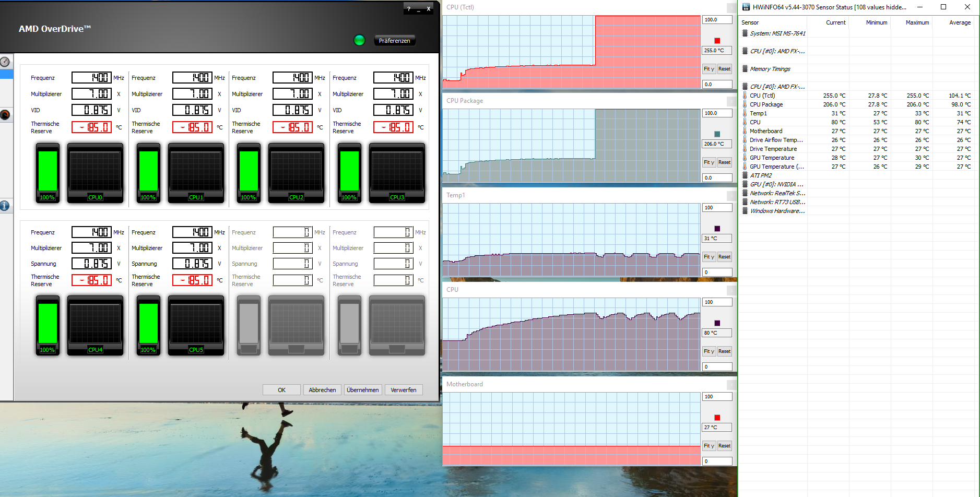The width and height of the screenshot is (980, 497).
Task: Select the orange gauge icon in the sidebar
Action: (x=5, y=115)
